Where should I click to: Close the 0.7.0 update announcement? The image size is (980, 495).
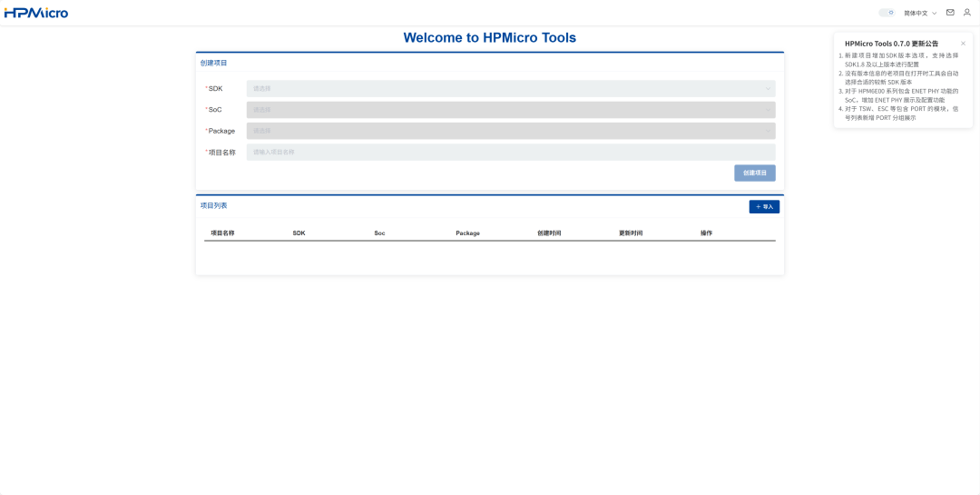pos(963,44)
